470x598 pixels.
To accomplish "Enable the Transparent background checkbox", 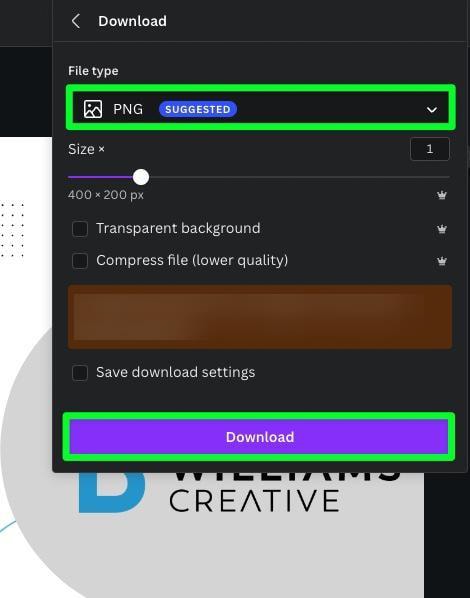I will (80, 229).
